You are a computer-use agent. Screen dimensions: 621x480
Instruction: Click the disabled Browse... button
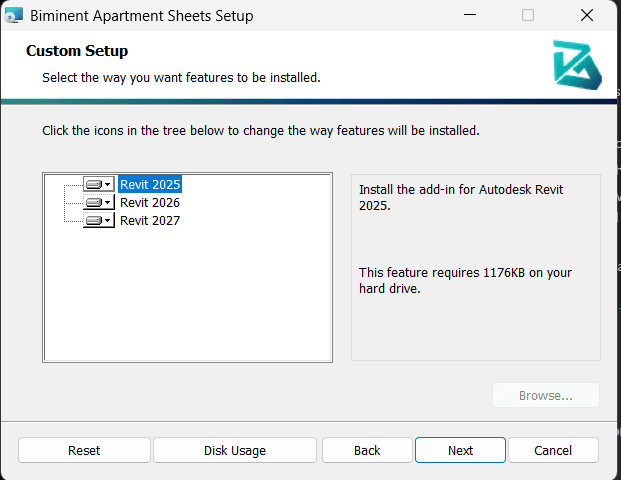pos(546,395)
